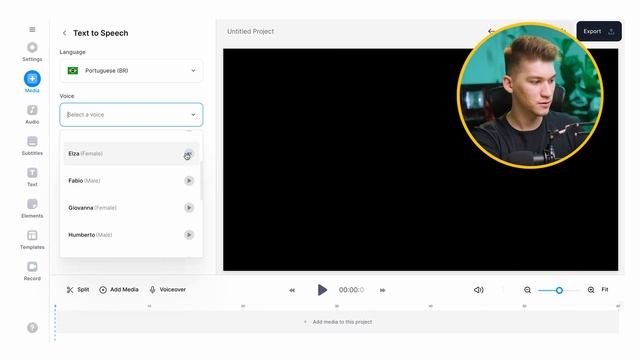Preview the Giovanna voice sample
The height and width of the screenshot is (360, 640).
(189, 208)
